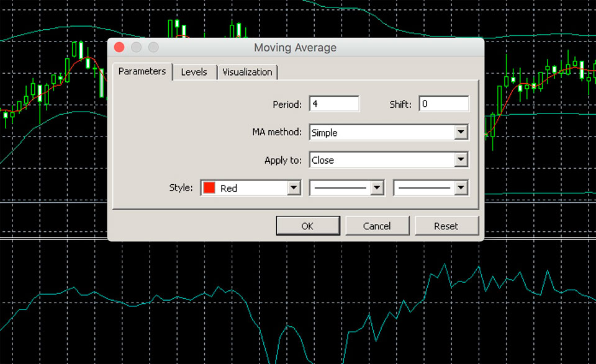Select the Parameters tab
This screenshot has width=596, height=364.
pyautogui.click(x=142, y=71)
